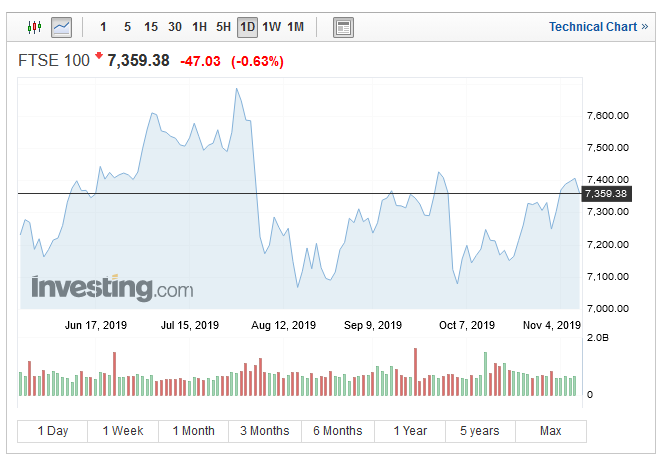Select the 1M interval
This screenshot has width=670, height=459.
point(296,27)
